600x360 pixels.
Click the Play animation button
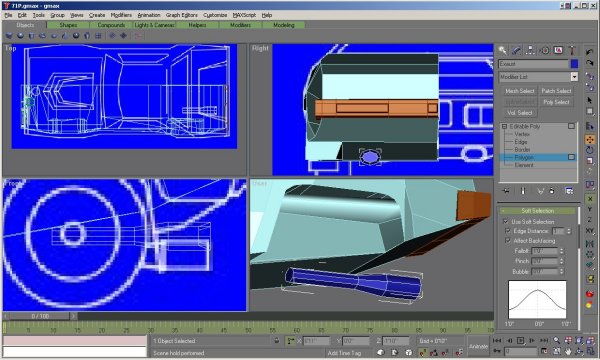click(520, 340)
